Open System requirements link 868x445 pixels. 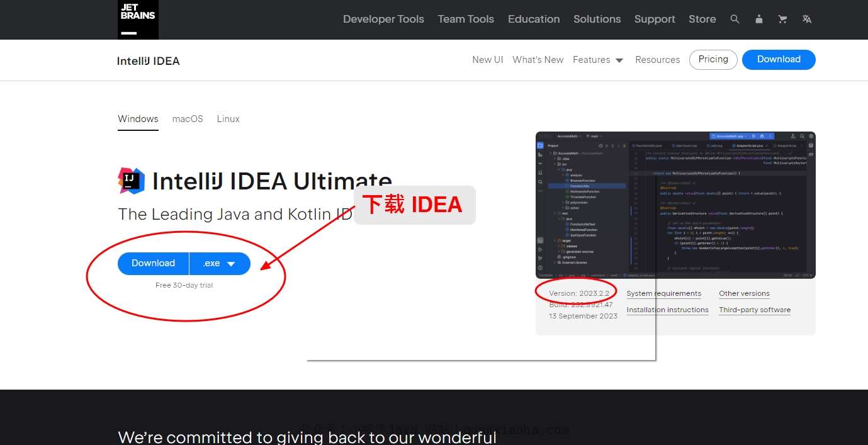pyautogui.click(x=663, y=294)
